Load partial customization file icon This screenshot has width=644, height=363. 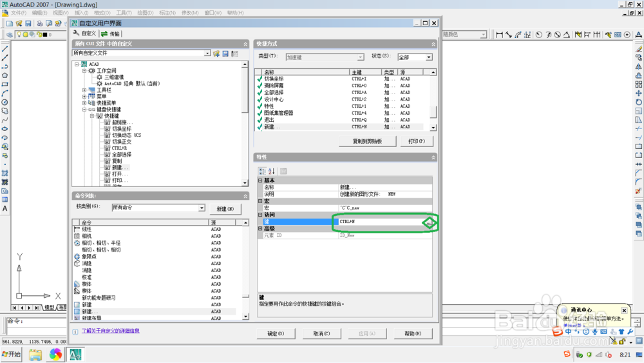(216, 54)
